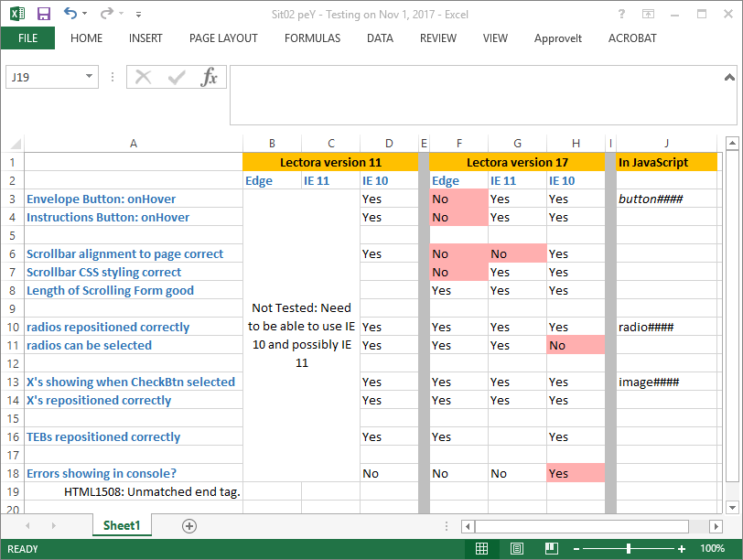Open Ribbon Display Options button

pos(648,15)
